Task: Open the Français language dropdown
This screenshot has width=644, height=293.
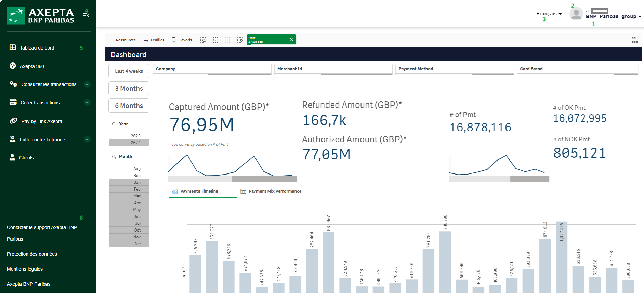Action: pyautogui.click(x=549, y=14)
